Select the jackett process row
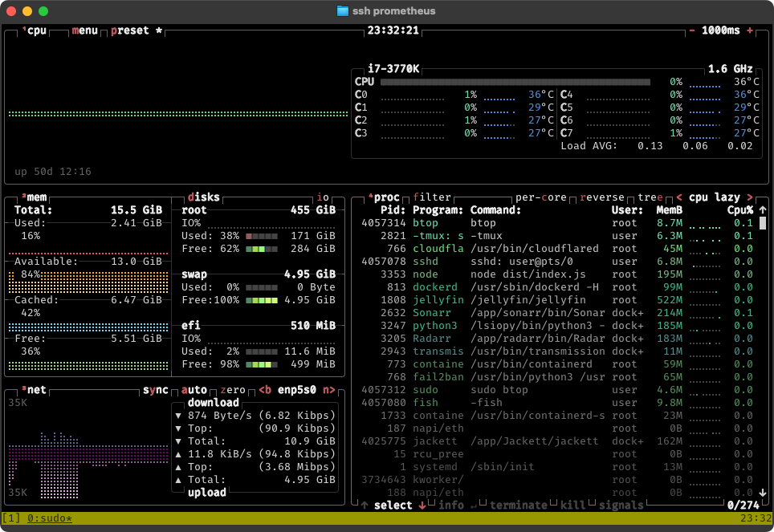 [556, 441]
